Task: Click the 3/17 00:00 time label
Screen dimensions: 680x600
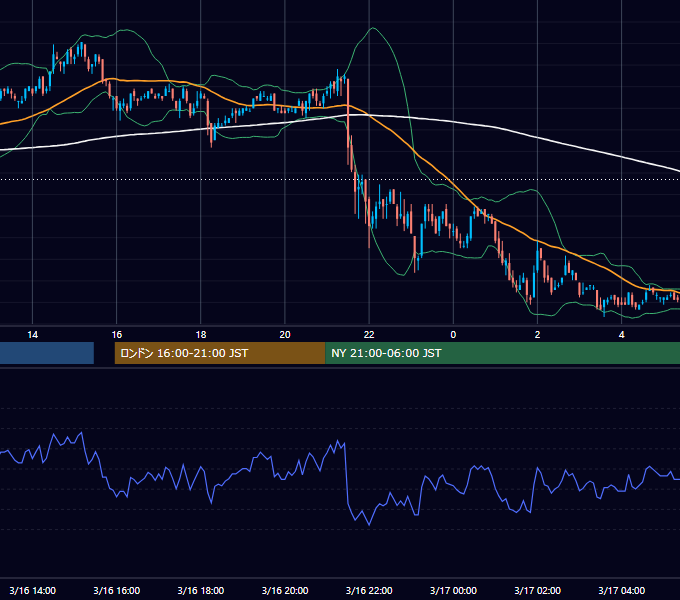Action: (453, 590)
